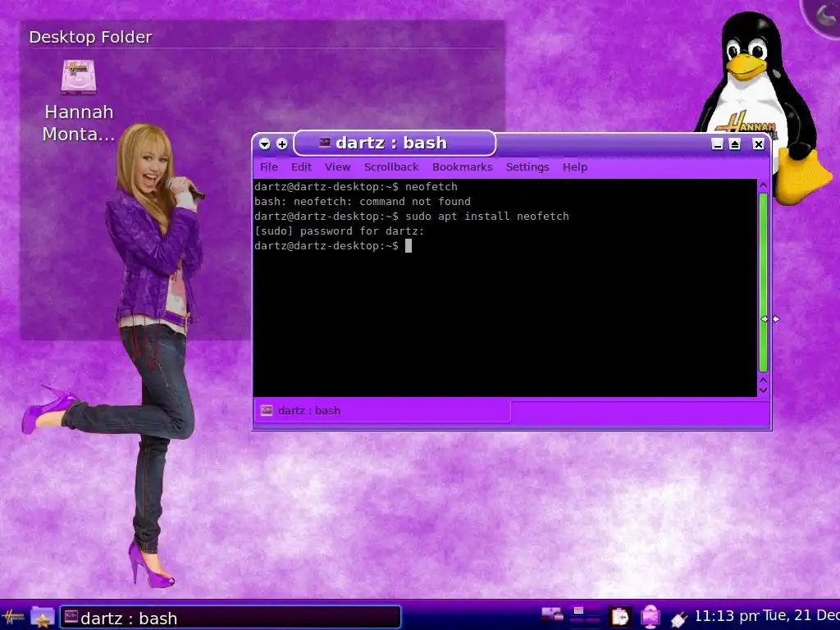The width and height of the screenshot is (840, 630).
Task: Maximize the Konsole window
Action: [x=735, y=144]
